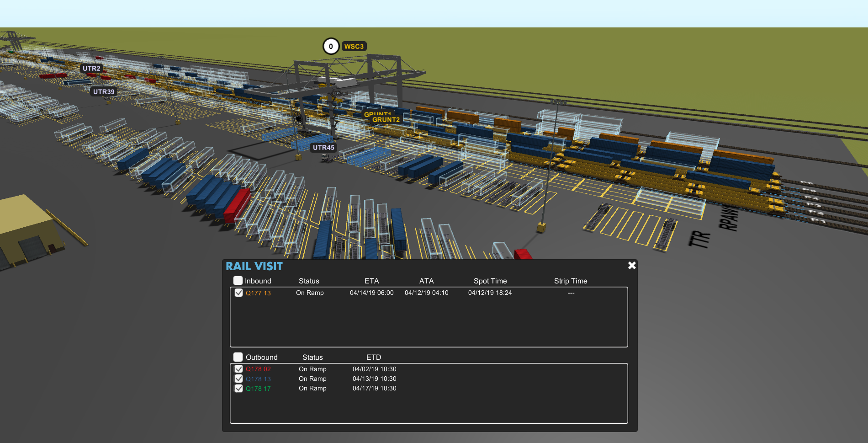Click the inbound ETA column header
Screen dimensions: 868x443
[x=371, y=281]
